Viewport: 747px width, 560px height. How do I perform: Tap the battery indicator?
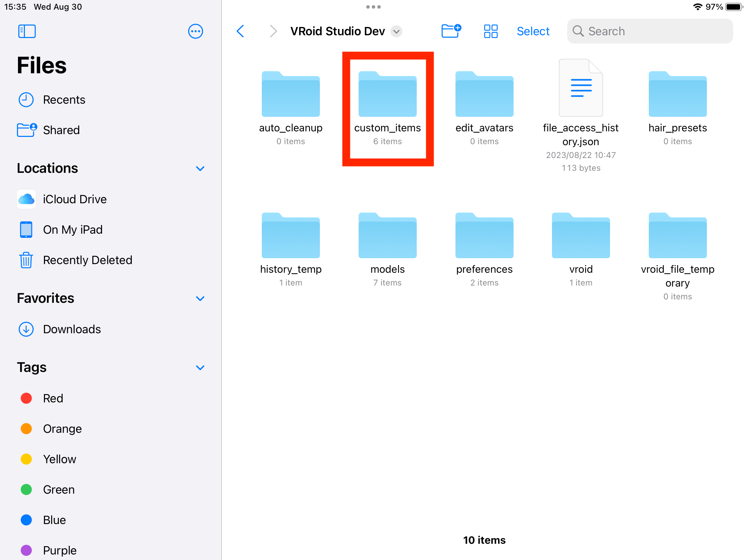pyautogui.click(x=734, y=7)
